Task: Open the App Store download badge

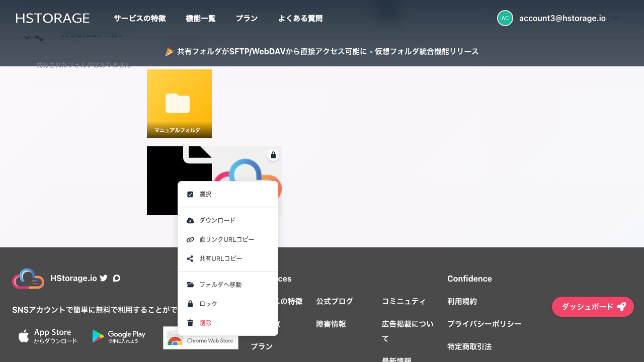Action: [x=48, y=336]
